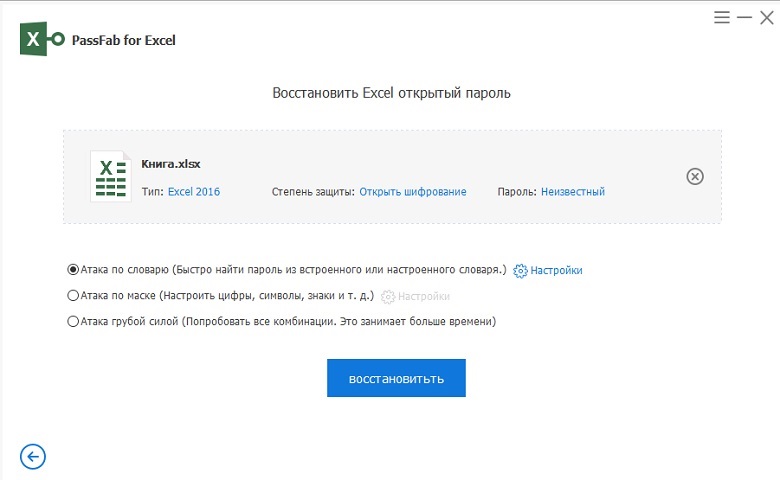Minimize the PassFab window
This screenshot has height=480, width=780.
click(x=744, y=17)
